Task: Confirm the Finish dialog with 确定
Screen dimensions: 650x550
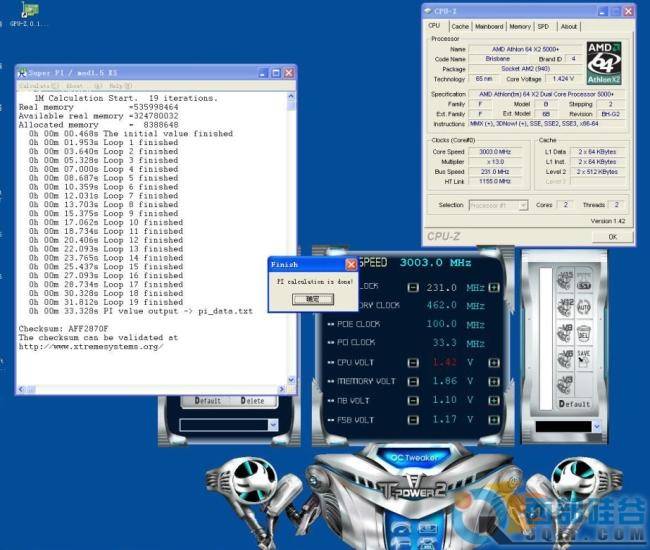Action: point(313,299)
